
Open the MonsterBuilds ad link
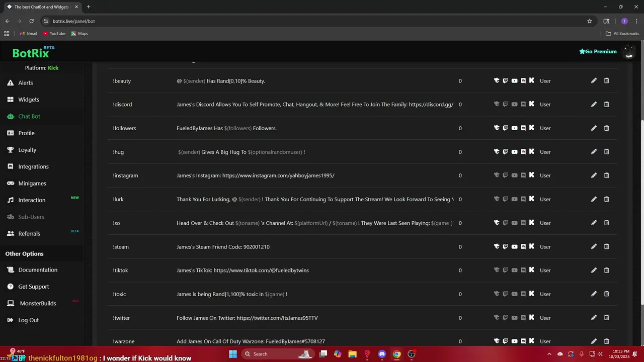(x=38, y=303)
